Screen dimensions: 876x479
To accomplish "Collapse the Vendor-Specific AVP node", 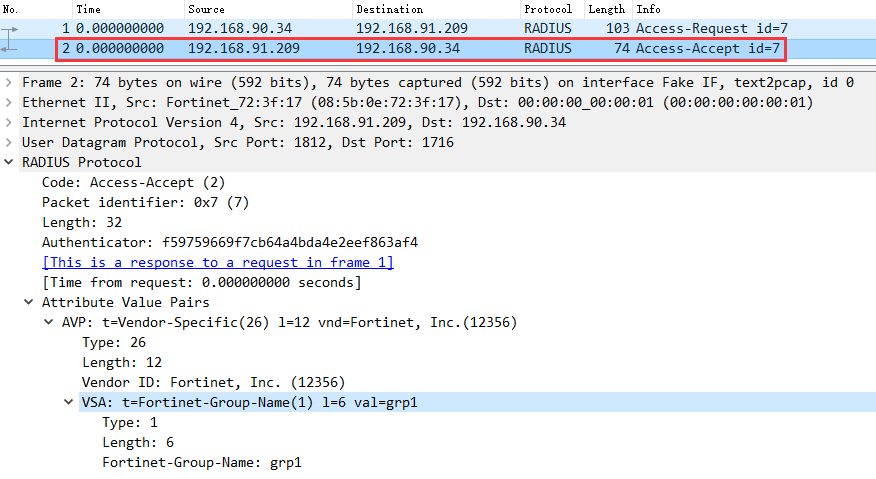I will [x=49, y=322].
